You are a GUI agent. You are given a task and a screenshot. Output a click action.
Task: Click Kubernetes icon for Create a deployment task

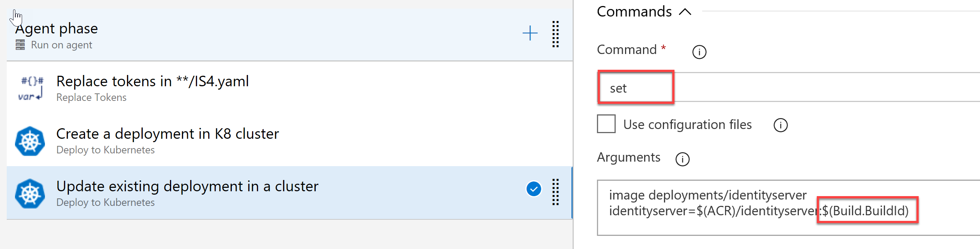(x=30, y=141)
